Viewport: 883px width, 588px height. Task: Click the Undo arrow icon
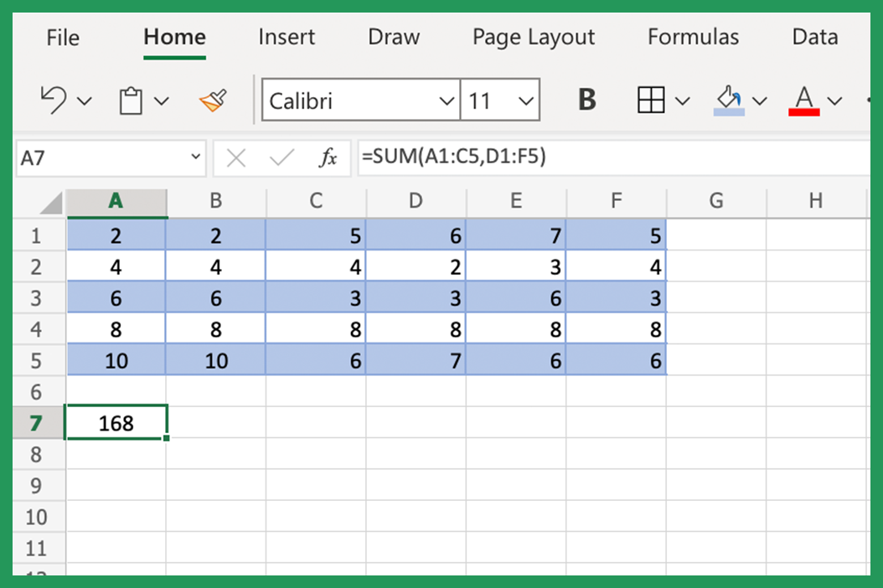50,99
